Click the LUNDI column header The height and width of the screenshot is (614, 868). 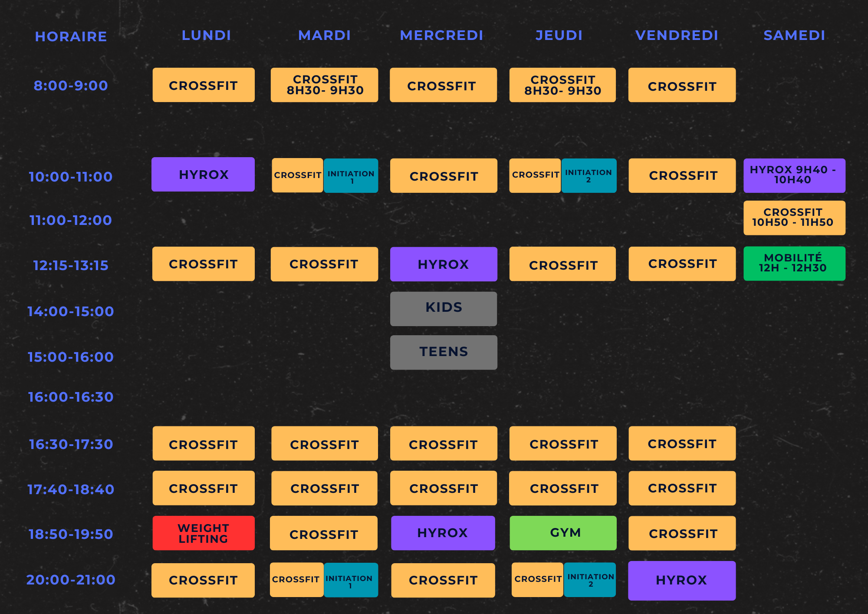pyautogui.click(x=206, y=35)
